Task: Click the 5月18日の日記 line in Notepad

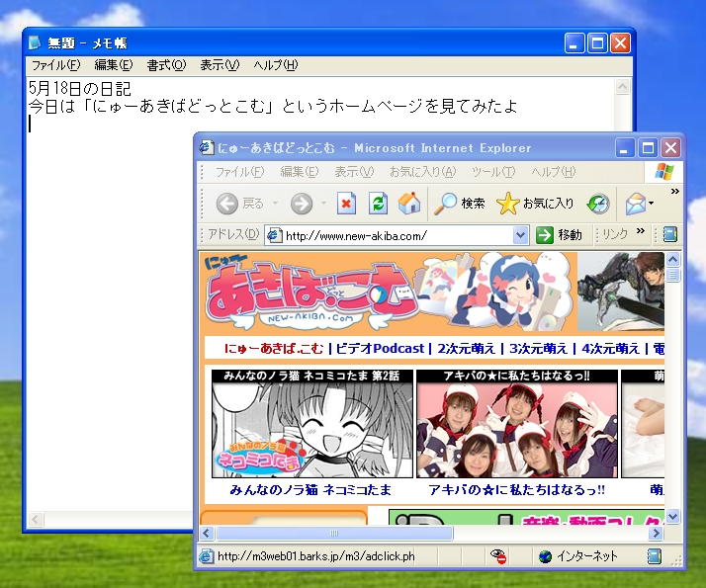Action: pos(80,88)
